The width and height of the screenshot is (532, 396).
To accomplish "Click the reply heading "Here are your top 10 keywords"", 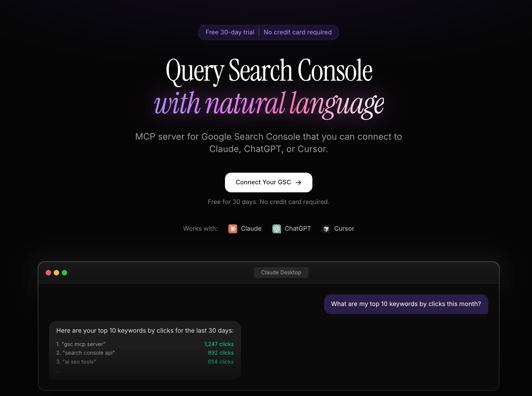I will point(145,331).
